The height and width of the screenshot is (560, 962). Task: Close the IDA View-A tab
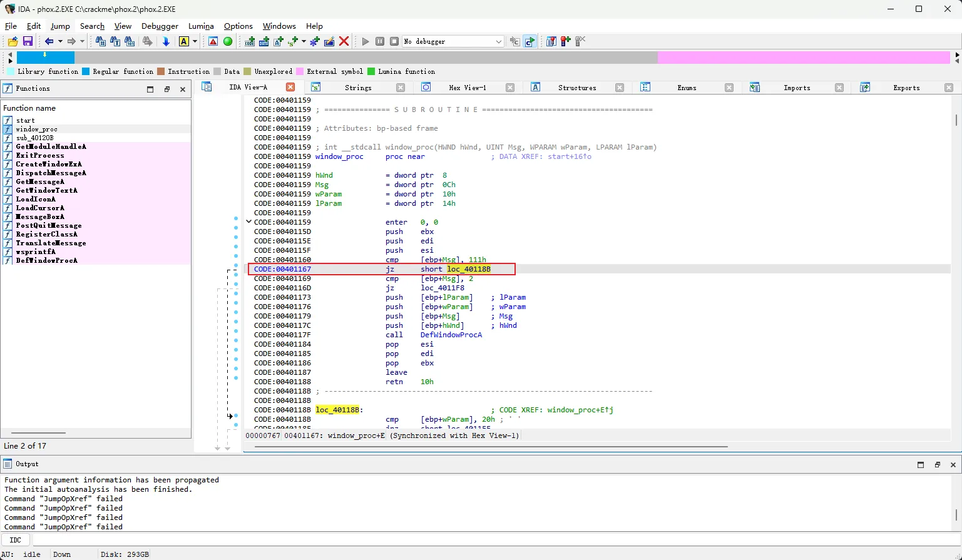[290, 87]
